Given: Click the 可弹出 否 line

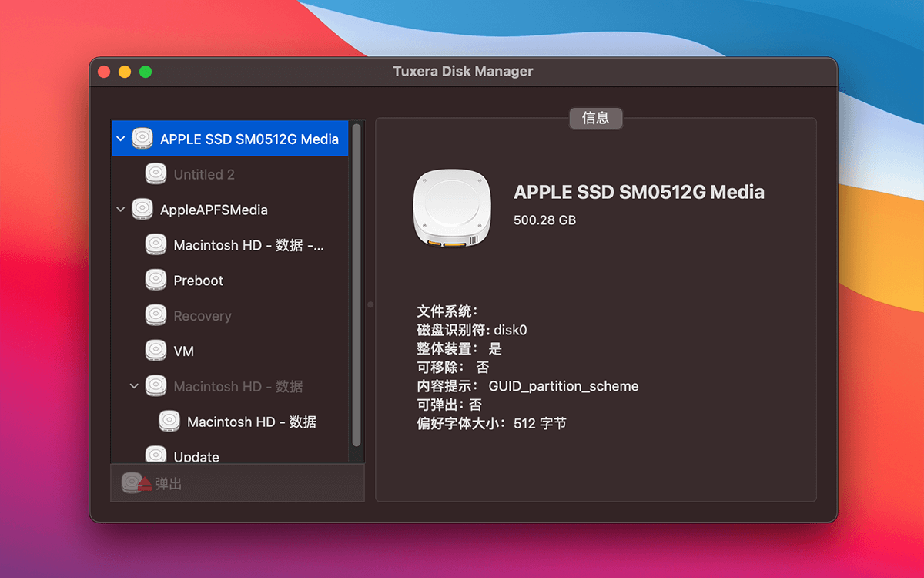Looking at the screenshot, I should (450, 405).
